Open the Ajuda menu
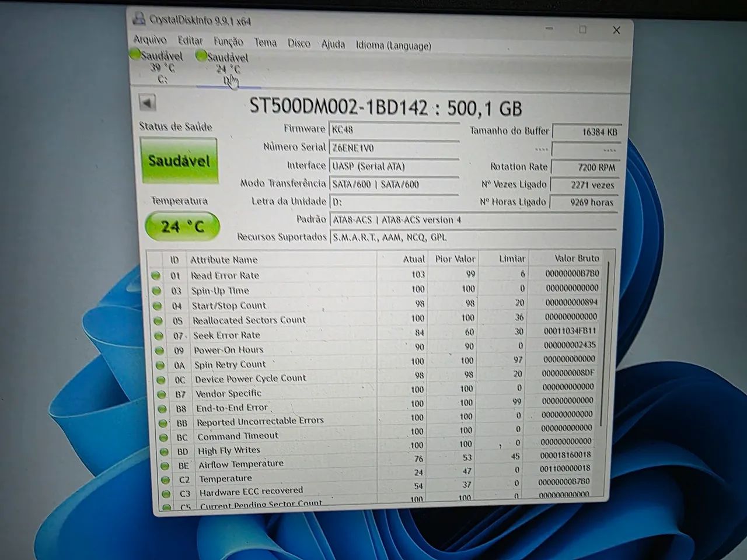This screenshot has height=560, width=747. click(x=333, y=44)
